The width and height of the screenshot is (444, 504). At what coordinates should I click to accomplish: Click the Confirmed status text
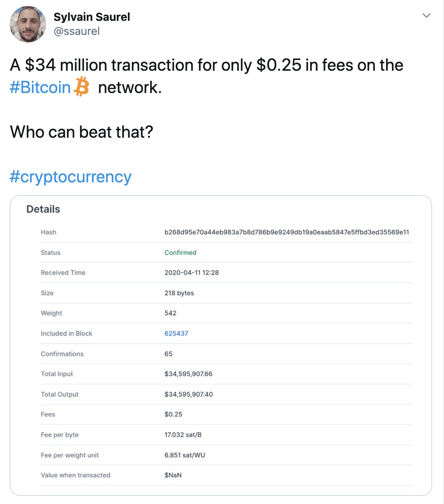180,253
